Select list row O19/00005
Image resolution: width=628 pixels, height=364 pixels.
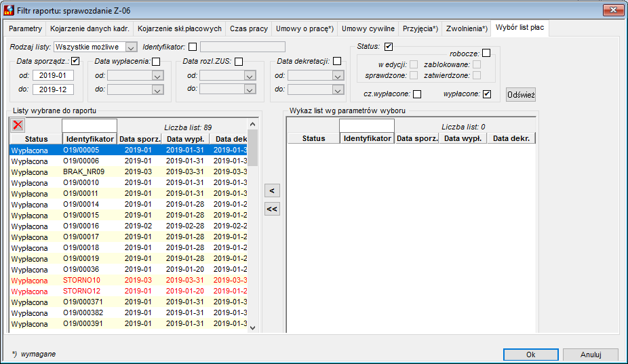[x=129, y=150]
